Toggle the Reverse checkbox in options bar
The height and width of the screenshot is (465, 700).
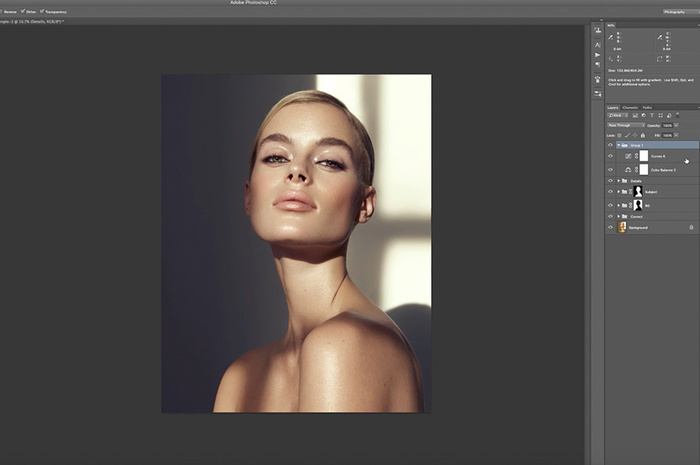1,12
